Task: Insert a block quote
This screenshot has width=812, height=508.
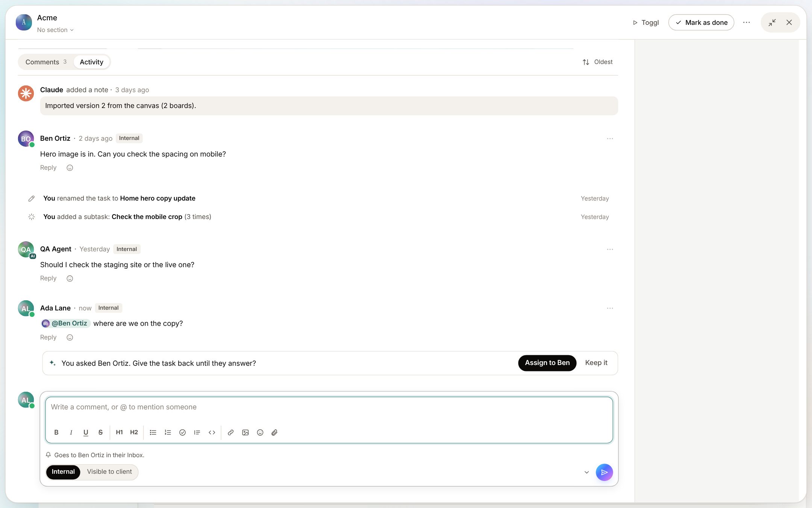Action: [x=197, y=432]
